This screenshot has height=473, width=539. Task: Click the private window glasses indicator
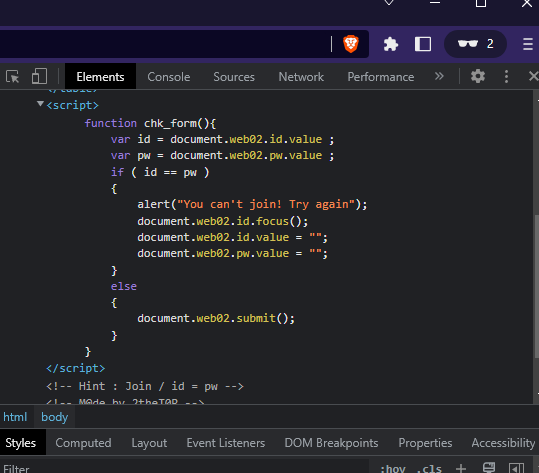475,44
